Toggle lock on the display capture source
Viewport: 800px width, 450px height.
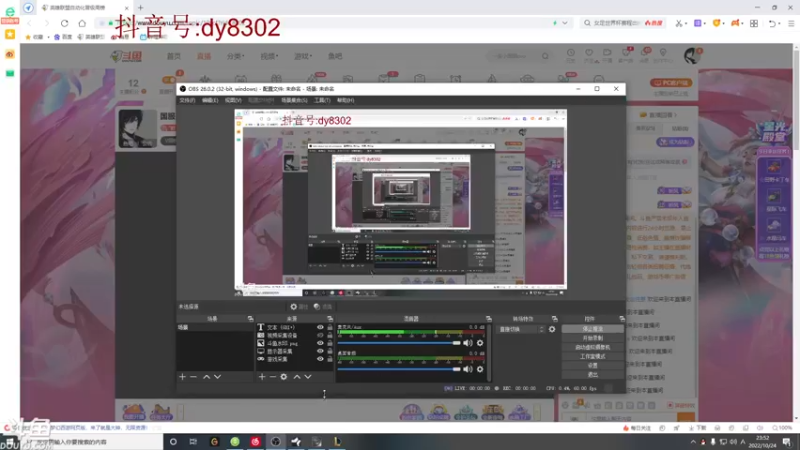click(x=330, y=351)
